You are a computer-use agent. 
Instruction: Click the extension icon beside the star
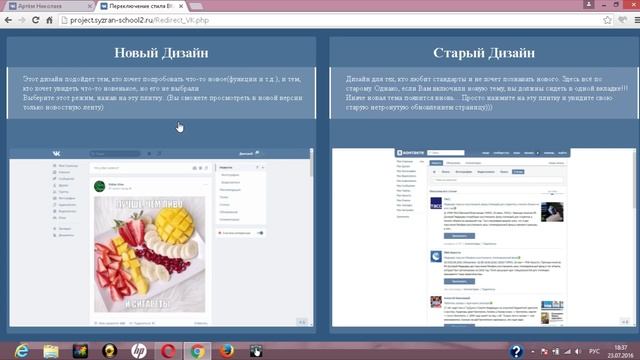(x=622, y=20)
